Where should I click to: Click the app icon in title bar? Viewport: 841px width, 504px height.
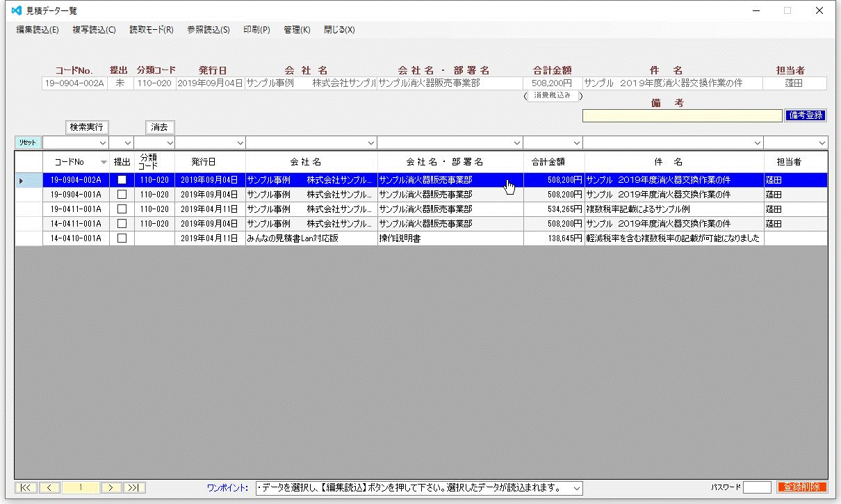(17, 10)
